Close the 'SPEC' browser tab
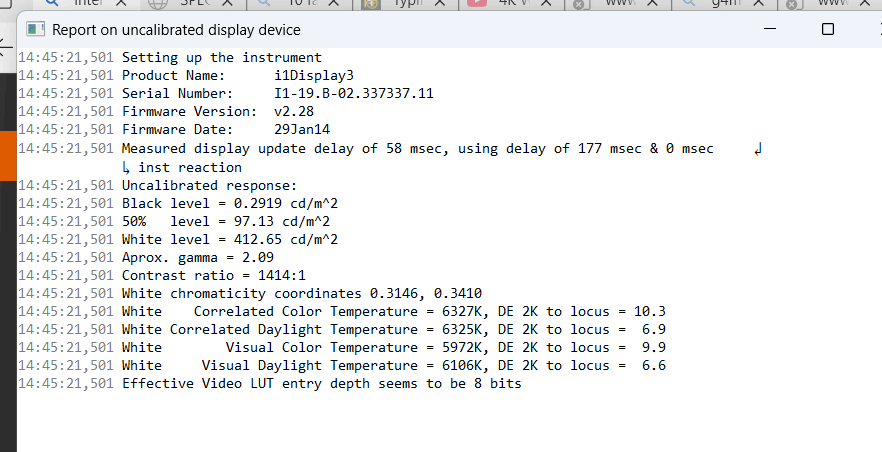Viewport: 882px width, 452px height. [227, 3]
